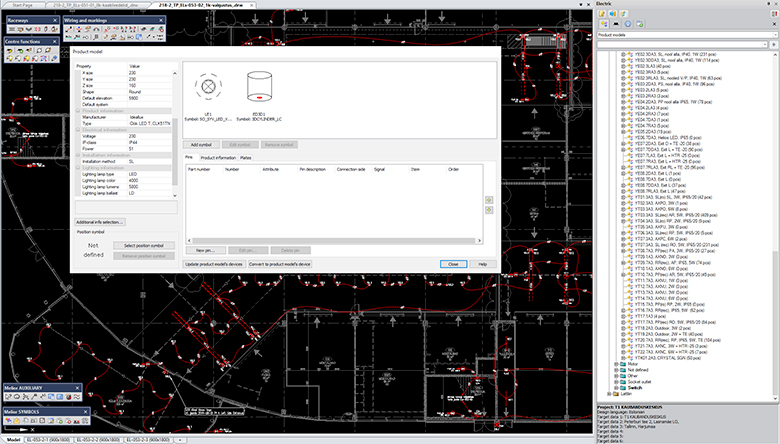This screenshot has height=444, width=780.
Task: Open the Product models dropdown
Action: point(684,35)
